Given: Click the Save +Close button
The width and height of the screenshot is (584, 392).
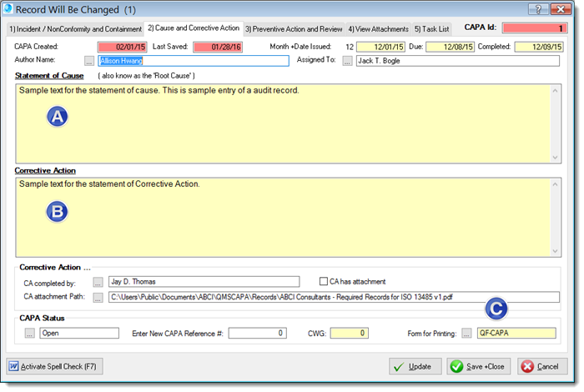Looking at the screenshot, I should point(479,367).
